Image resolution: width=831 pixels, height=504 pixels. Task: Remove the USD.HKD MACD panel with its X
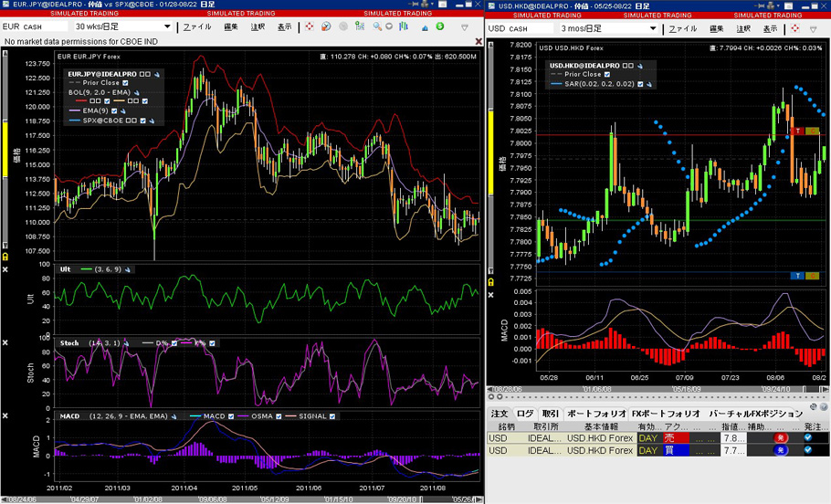[x=490, y=295]
